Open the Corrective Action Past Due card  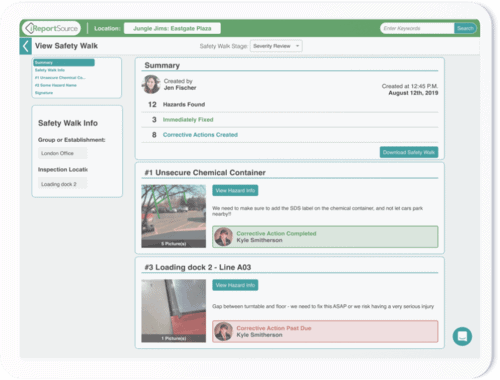coord(325,331)
